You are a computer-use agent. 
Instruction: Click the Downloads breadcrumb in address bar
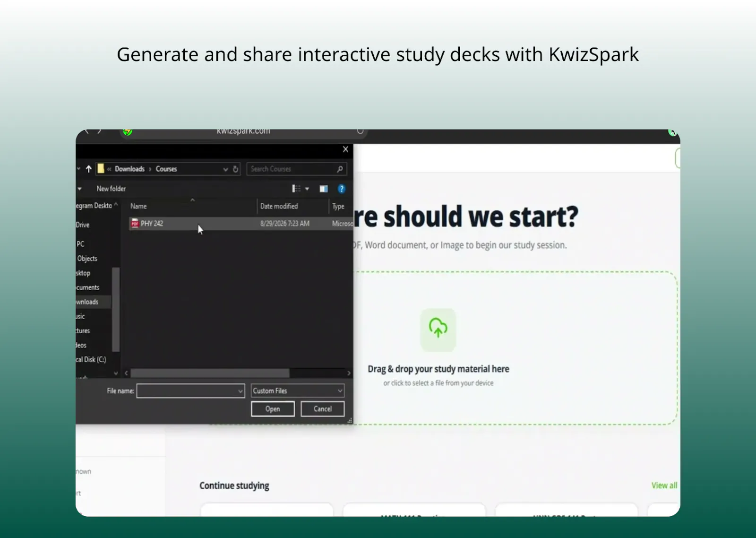tap(129, 169)
